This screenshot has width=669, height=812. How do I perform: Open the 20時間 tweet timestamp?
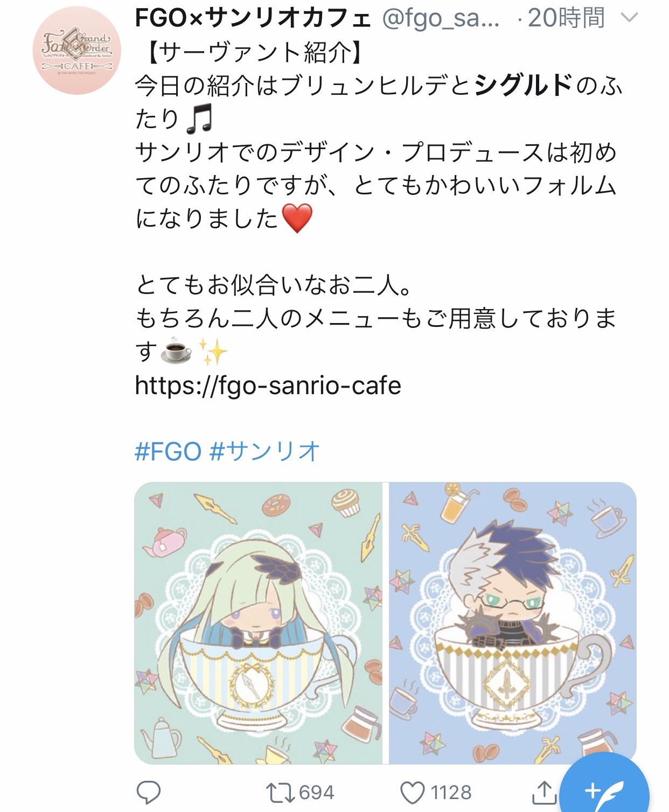pos(566,18)
